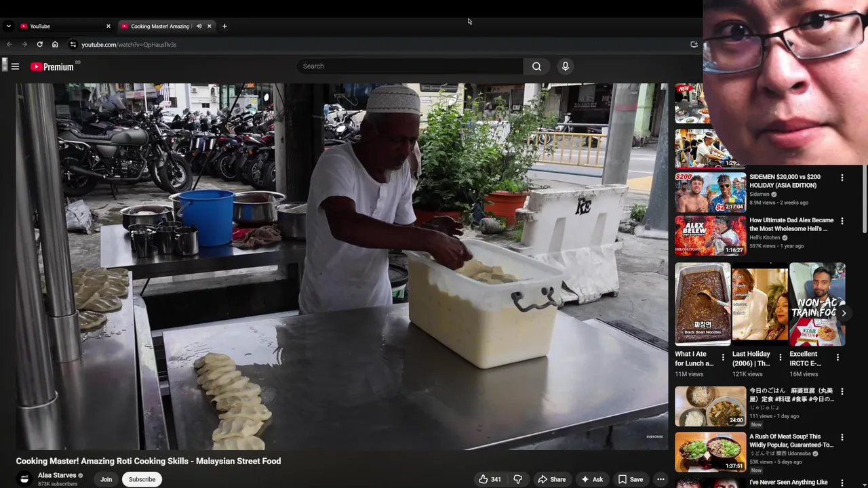Open the YouTube hamburger guide menu
This screenshot has height=488, width=868.
point(15,66)
